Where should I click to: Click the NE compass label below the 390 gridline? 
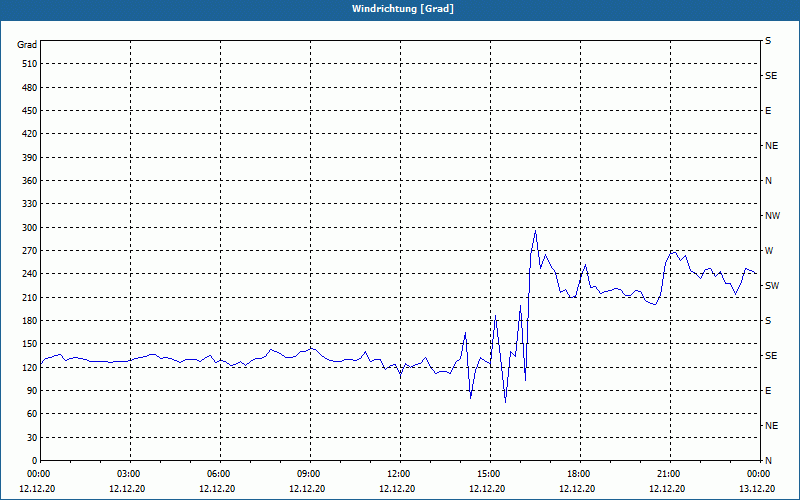(x=771, y=146)
